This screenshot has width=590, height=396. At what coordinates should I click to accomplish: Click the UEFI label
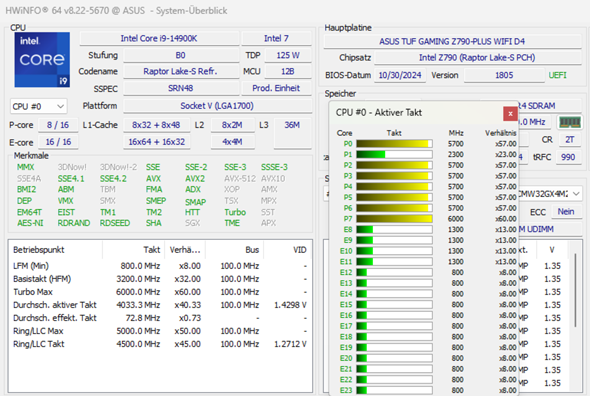pyautogui.click(x=558, y=75)
